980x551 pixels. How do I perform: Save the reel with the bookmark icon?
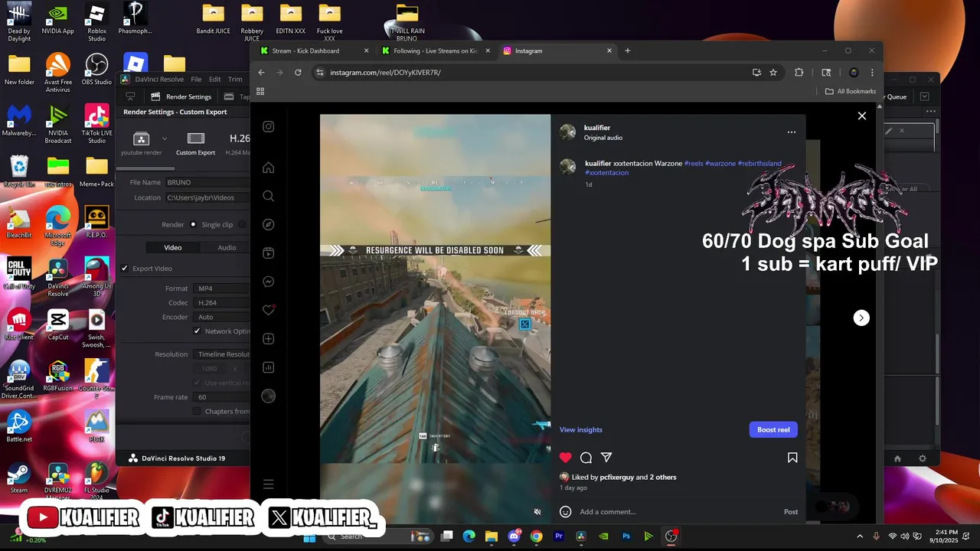[x=792, y=458]
